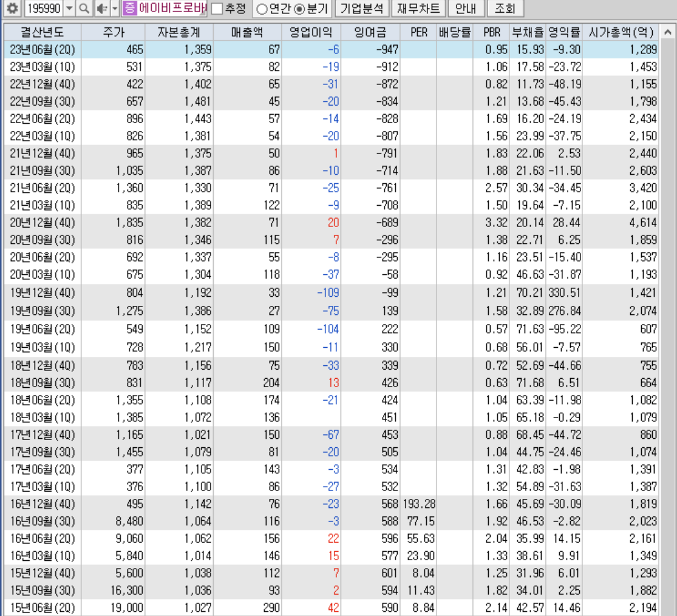Select the 분기 radio button
This screenshot has height=616, width=677.
[299, 9]
